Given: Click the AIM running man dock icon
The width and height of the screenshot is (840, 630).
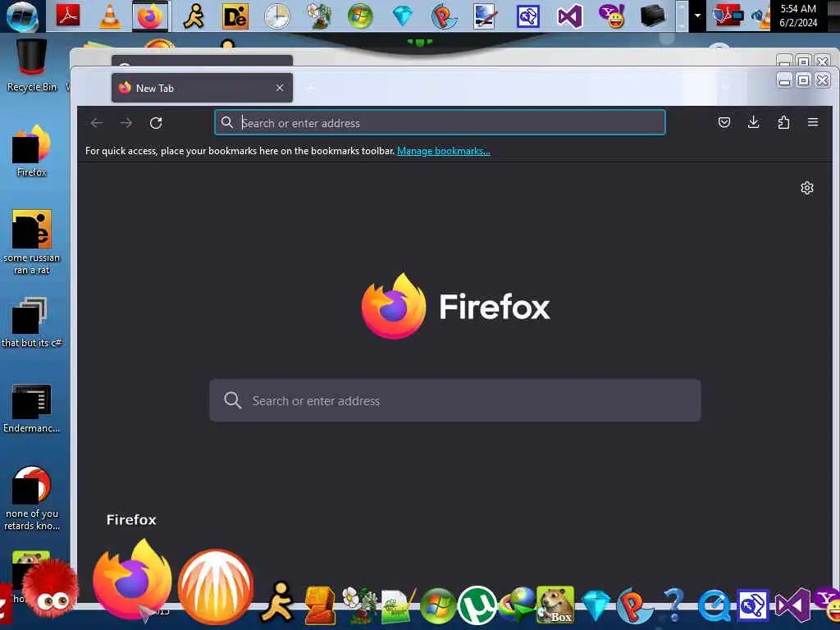Looking at the screenshot, I should click(278, 601).
